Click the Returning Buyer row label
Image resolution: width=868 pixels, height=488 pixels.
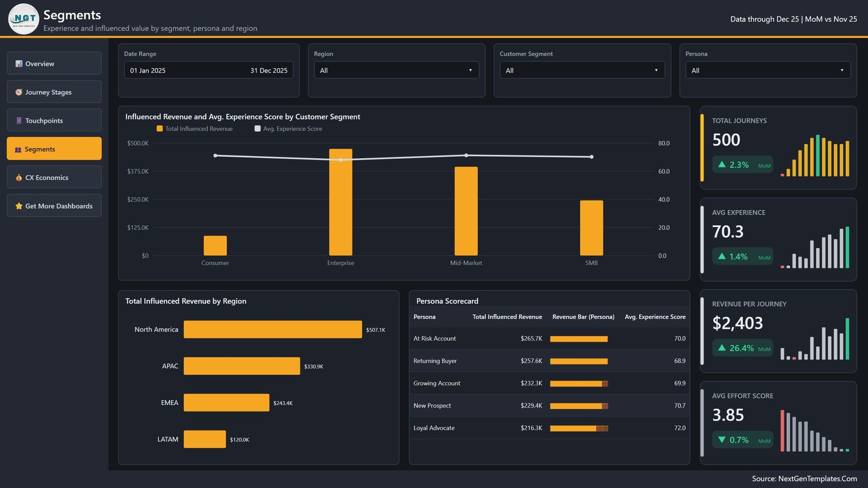tap(435, 361)
